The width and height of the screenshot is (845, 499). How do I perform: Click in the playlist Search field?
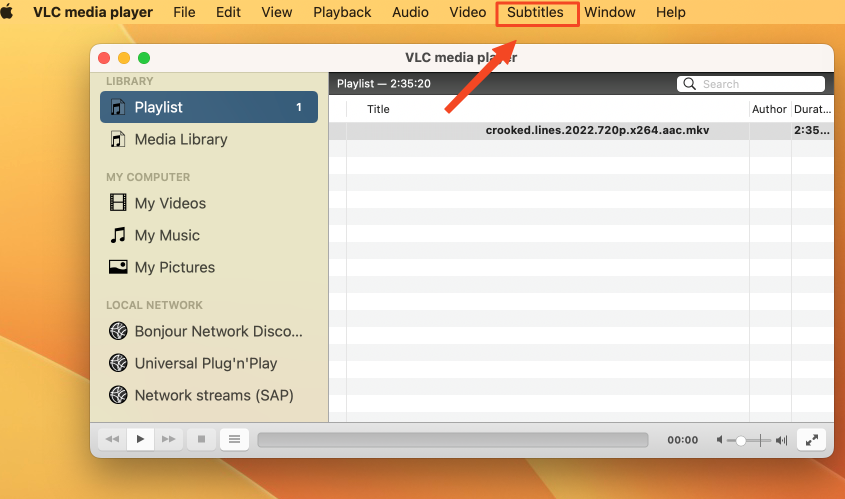click(x=751, y=84)
